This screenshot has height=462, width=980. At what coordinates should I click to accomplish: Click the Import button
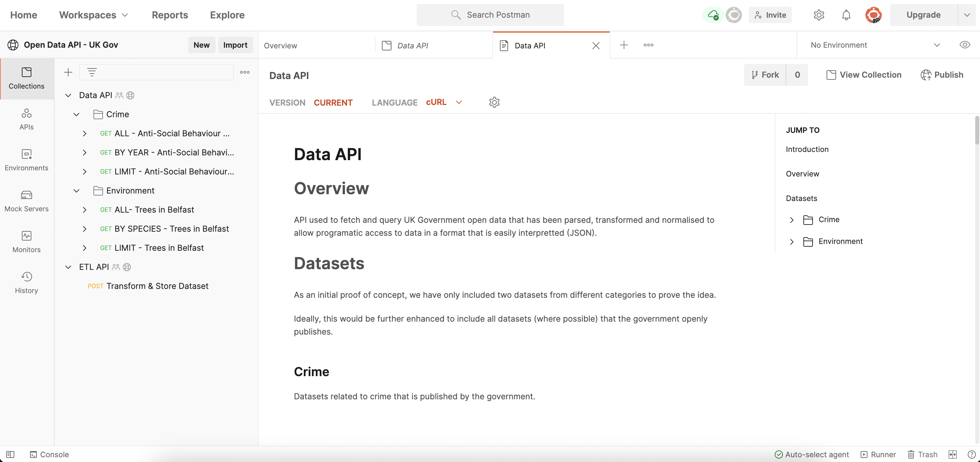pos(235,45)
